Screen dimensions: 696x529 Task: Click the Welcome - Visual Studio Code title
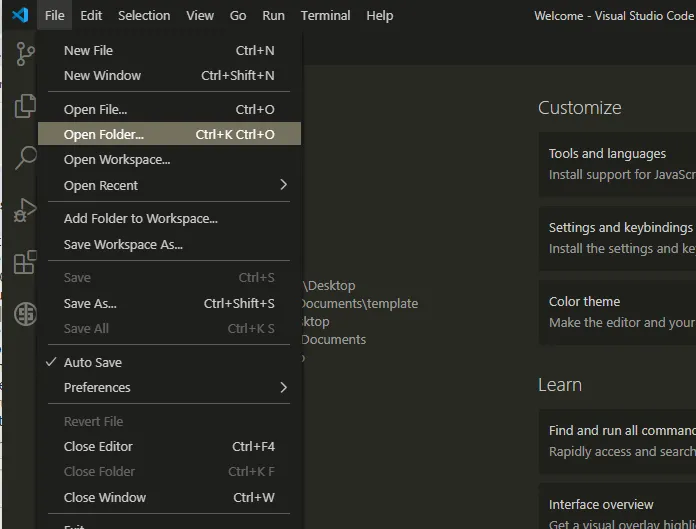(614, 16)
